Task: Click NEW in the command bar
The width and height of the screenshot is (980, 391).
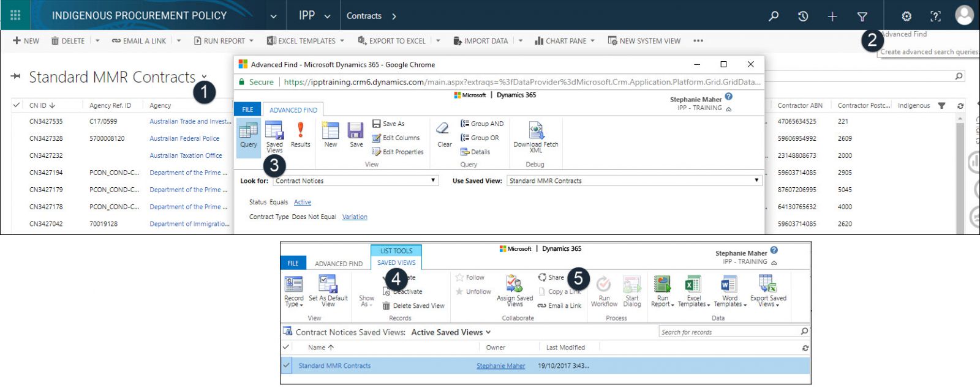Action: (x=26, y=41)
